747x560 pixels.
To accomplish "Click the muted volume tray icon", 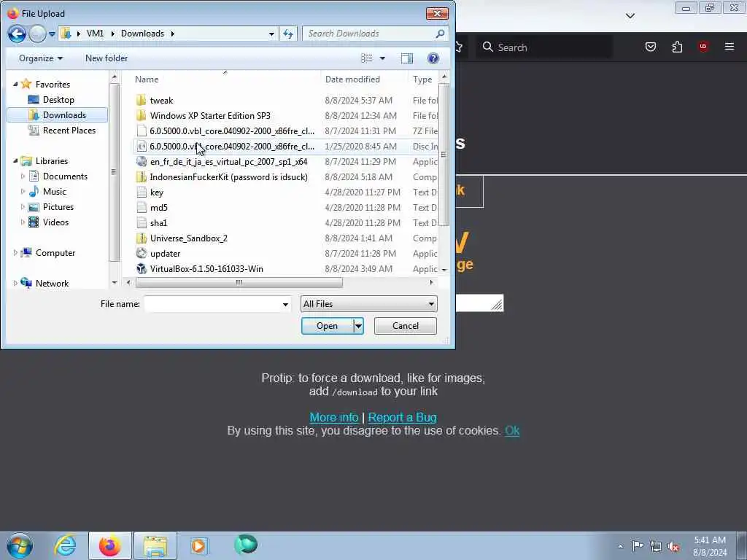I will [673, 547].
